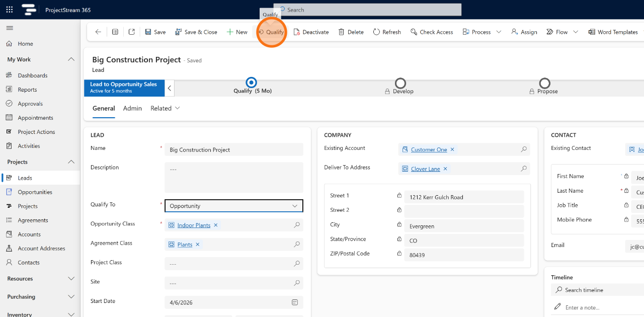644x317 pixels.
Task: Click Check Access in the command bar
Action: 432,32
